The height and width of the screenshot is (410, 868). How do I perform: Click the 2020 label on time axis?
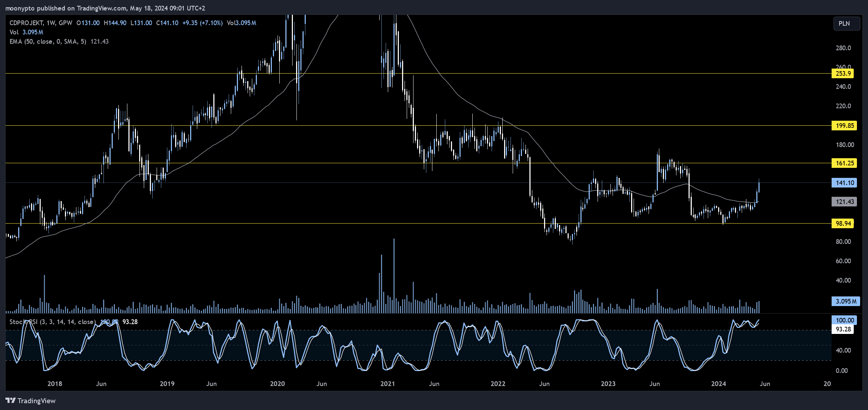(277, 384)
